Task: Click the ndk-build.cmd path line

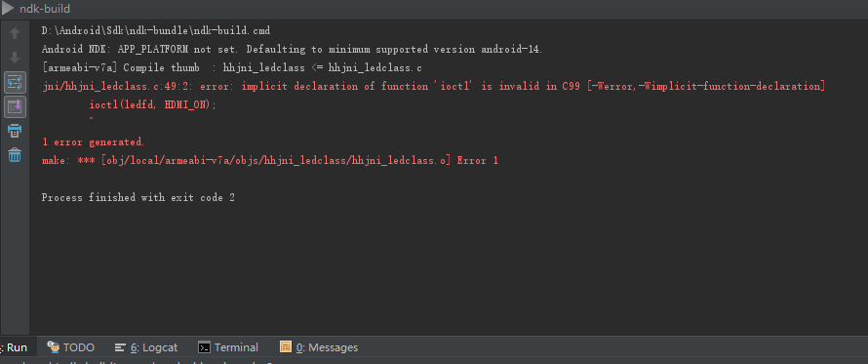Action: pos(155,30)
